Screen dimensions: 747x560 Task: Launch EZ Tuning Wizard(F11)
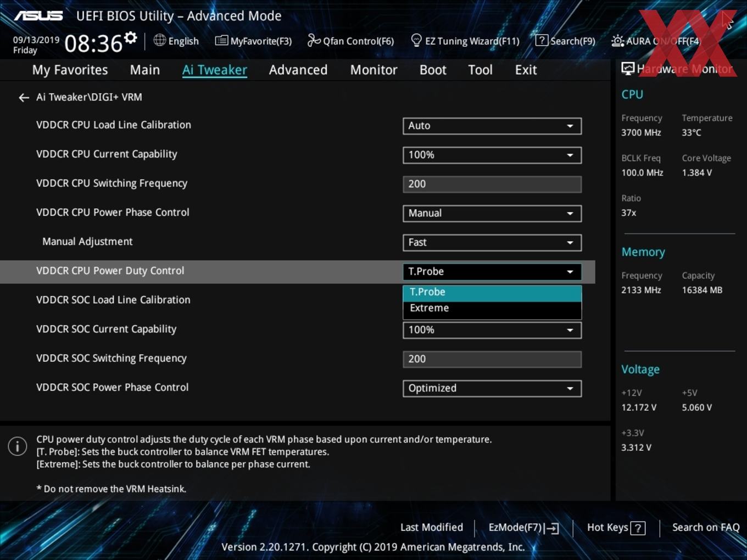465,41
